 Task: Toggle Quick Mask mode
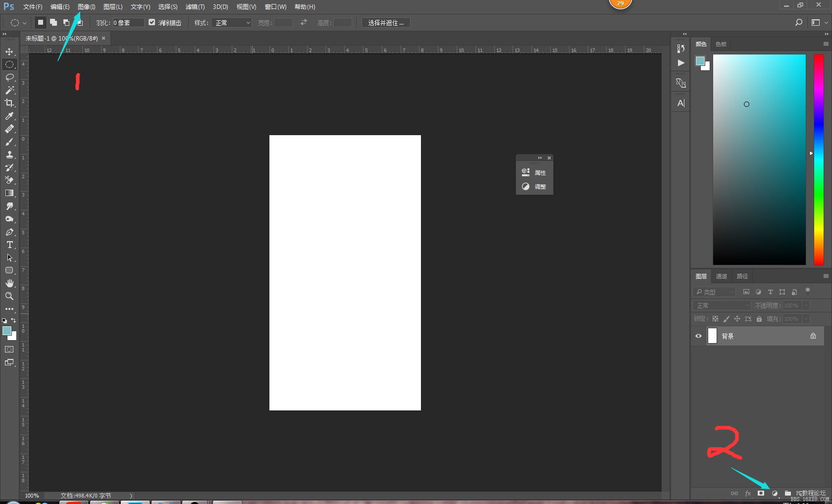9,350
